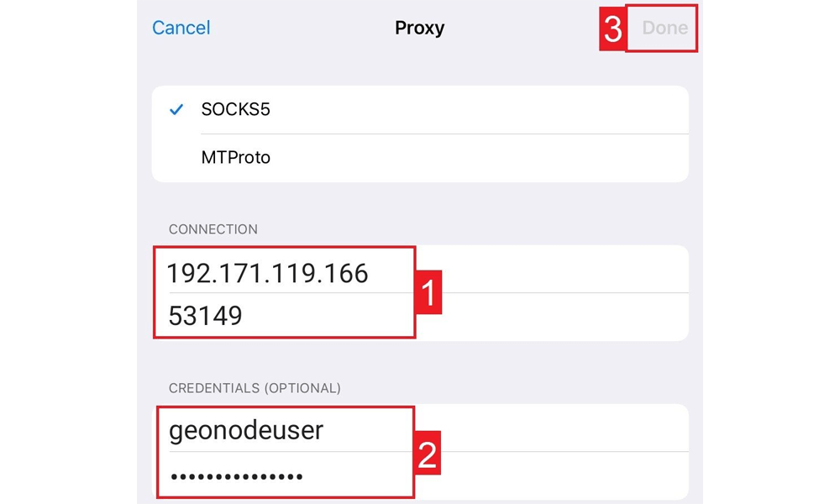Tap Cancel to discard proxy settings

tap(181, 28)
